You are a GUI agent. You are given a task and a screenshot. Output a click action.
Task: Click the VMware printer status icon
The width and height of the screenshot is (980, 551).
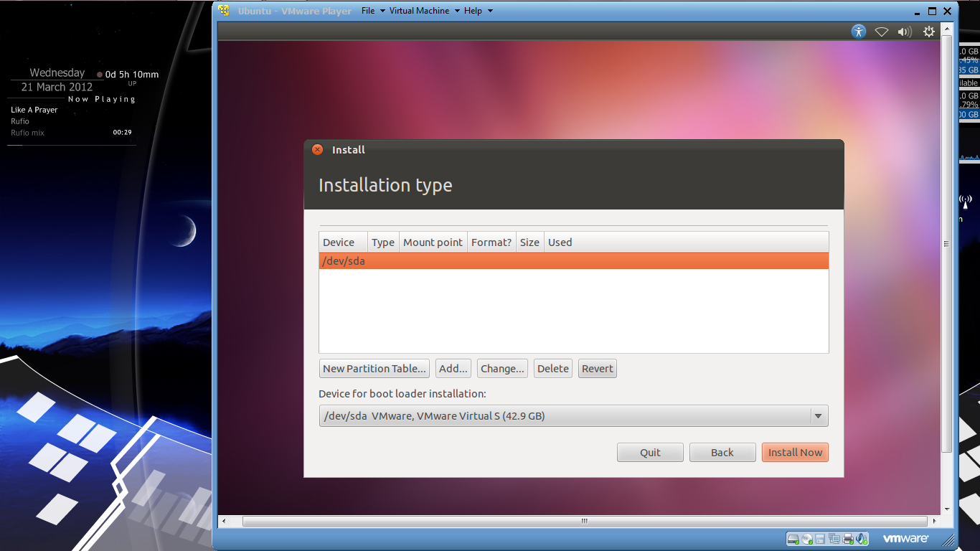(848, 539)
